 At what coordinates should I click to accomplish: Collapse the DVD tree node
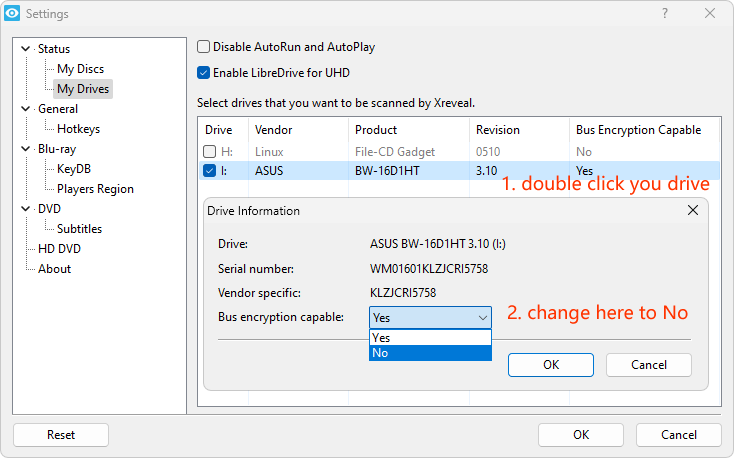point(26,209)
